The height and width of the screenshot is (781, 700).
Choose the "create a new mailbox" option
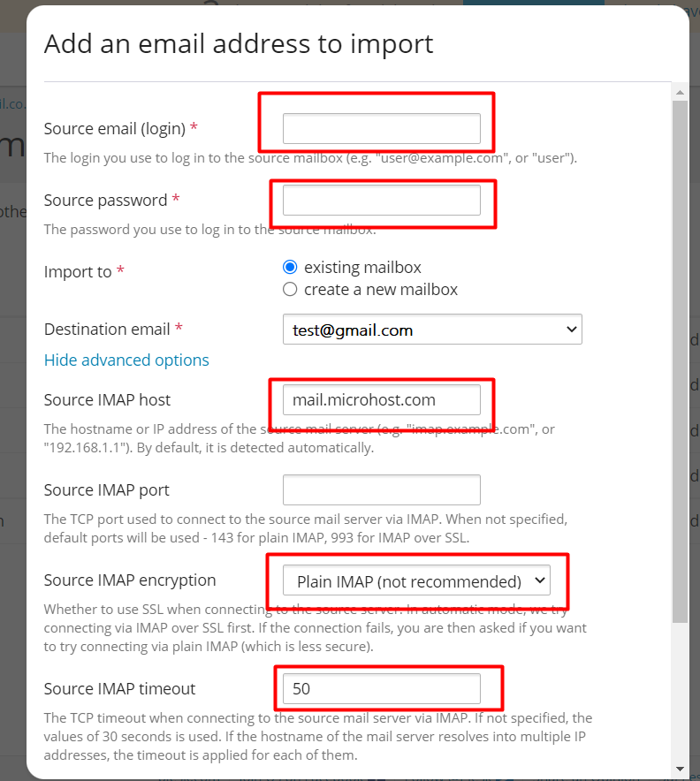(x=290, y=290)
